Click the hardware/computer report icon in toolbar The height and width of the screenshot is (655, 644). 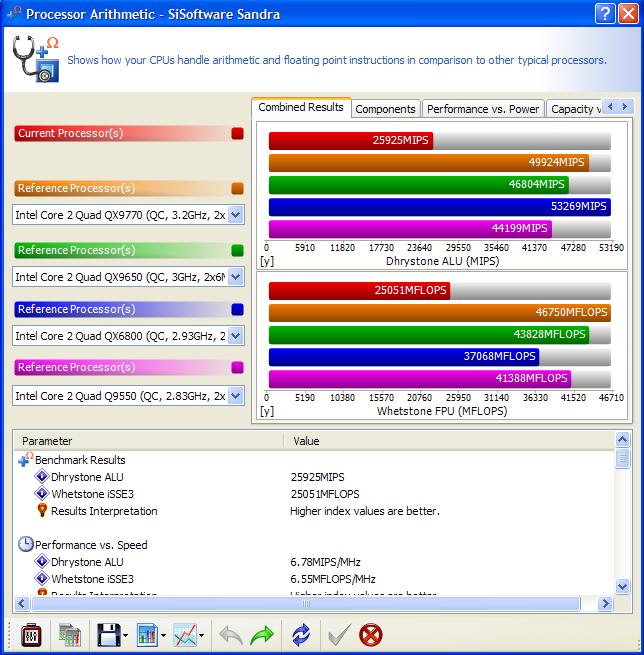coord(70,635)
